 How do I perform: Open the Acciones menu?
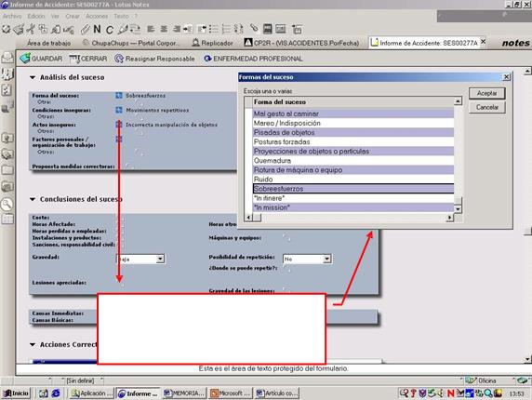click(97, 16)
